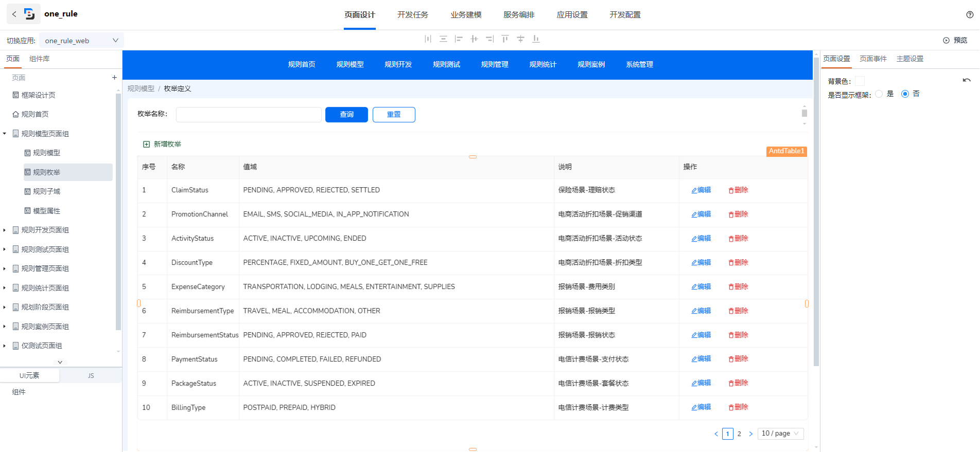The width and height of the screenshot is (980, 452).
Task: Click the edit pencil for DiscountType row
Action: pos(694,263)
